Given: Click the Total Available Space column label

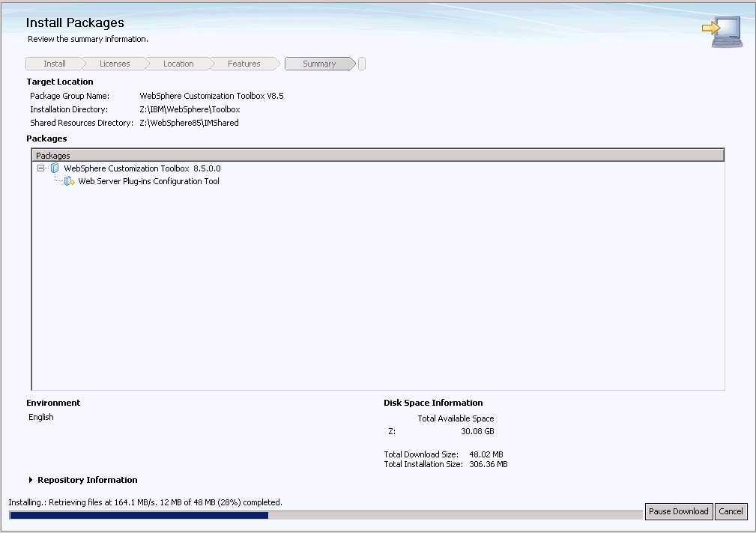Looking at the screenshot, I should click(x=456, y=418).
